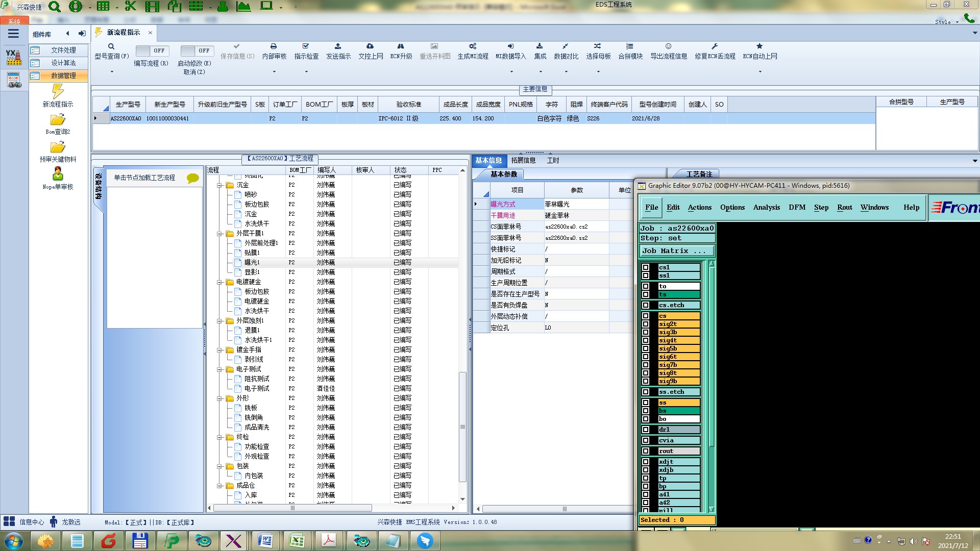Screen dimensions: 980x551
Task: Click the Nope单审核 person icon
Action: click(58, 174)
